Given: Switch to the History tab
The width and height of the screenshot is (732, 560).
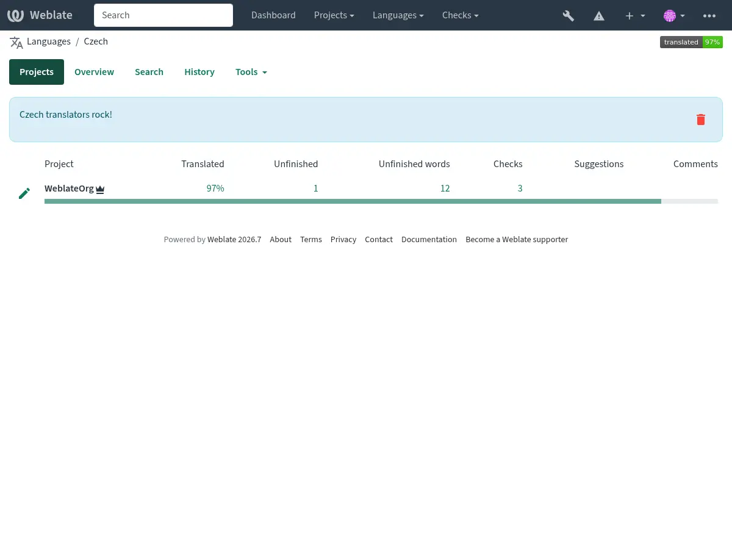Looking at the screenshot, I should tap(199, 72).
